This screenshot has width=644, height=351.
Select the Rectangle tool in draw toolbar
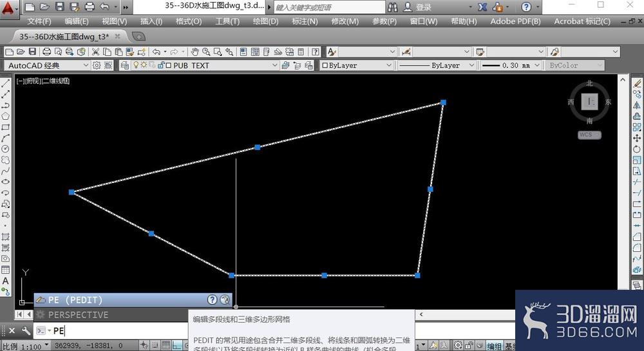(5, 128)
